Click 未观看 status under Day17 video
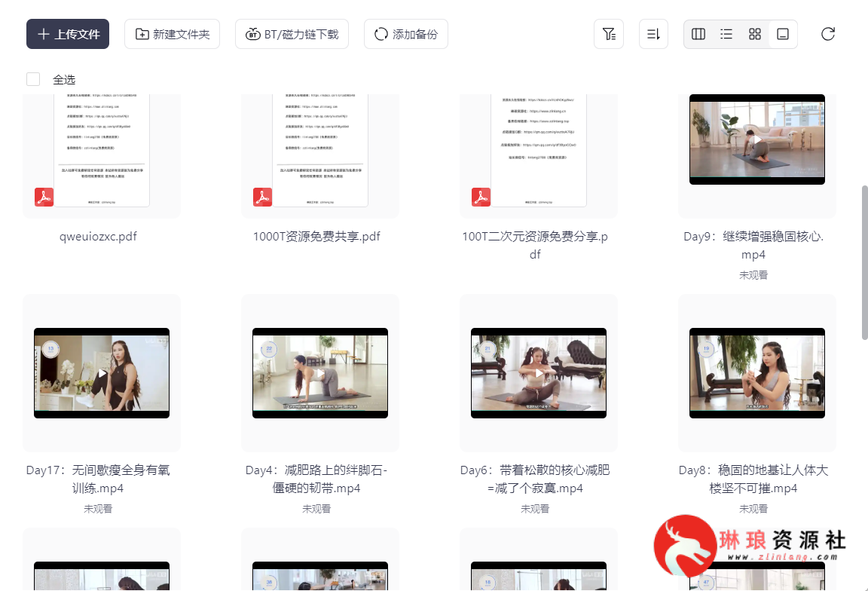Viewport: 868px width, 591px height. pos(98,509)
